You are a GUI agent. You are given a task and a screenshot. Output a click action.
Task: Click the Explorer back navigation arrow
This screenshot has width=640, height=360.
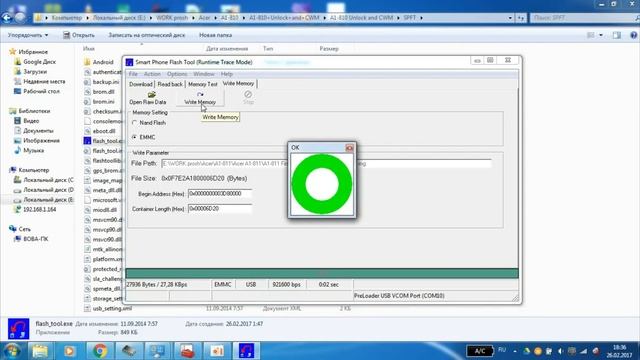pyautogui.click(x=7, y=18)
